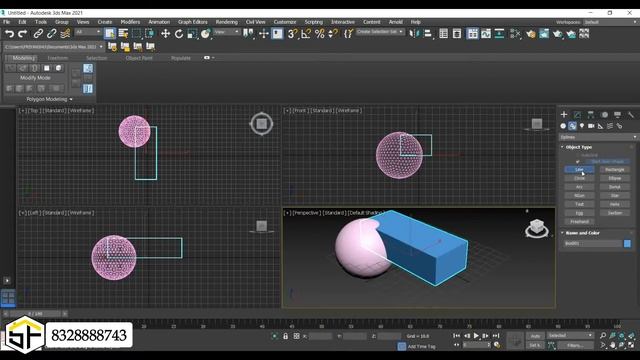Toggle the 3D Snaps icon
Image resolution: width=640 pixels, height=360 pixels.
click(x=292, y=33)
